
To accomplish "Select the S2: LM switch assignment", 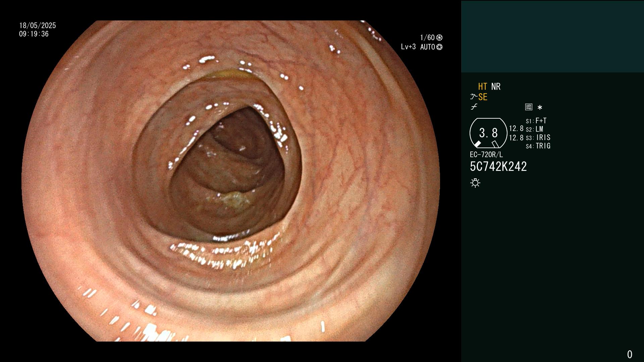I will [535, 129].
